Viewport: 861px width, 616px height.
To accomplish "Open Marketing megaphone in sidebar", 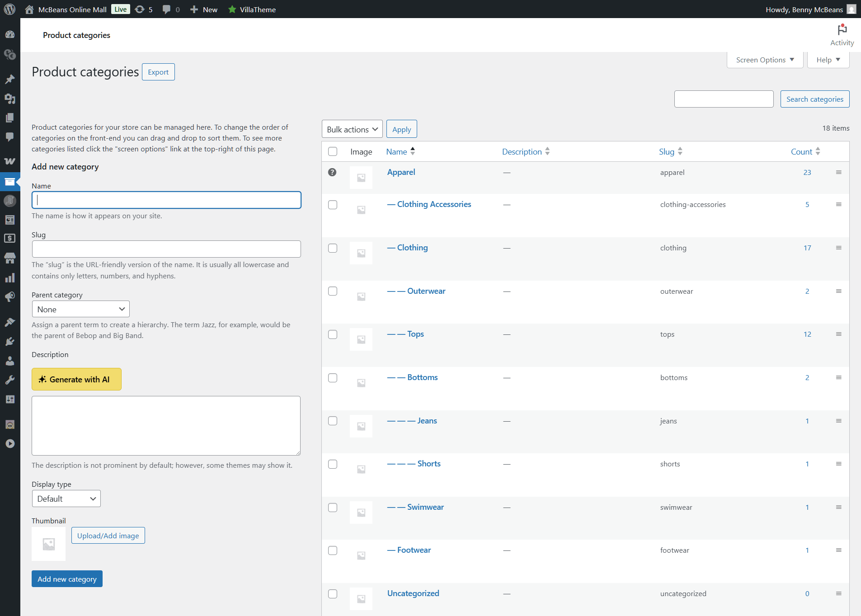I will click(10, 297).
